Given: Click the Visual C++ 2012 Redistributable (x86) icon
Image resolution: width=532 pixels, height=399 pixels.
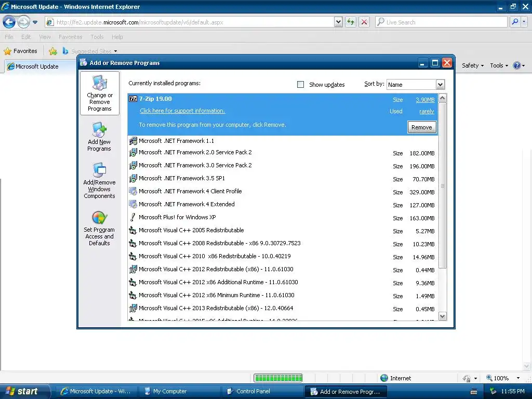Looking at the screenshot, I should 133,269.
